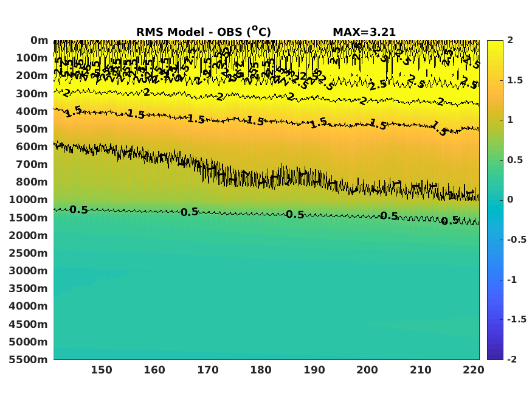Select the '160' x-axis tick label

pos(154,370)
